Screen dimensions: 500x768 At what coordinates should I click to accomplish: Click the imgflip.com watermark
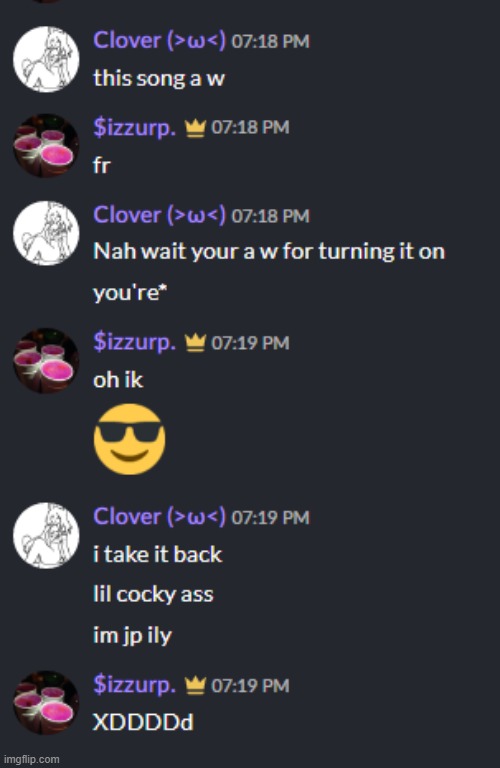point(31,759)
